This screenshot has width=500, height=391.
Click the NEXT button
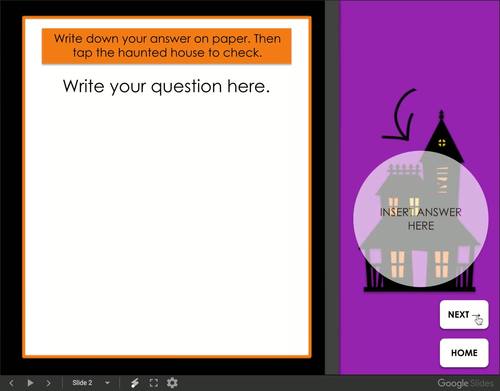464,315
